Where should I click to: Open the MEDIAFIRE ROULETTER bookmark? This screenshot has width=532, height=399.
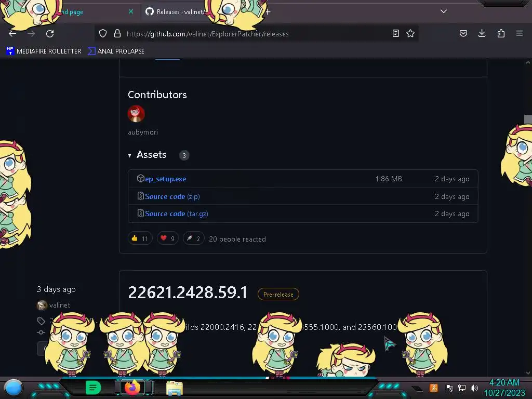[x=44, y=51]
